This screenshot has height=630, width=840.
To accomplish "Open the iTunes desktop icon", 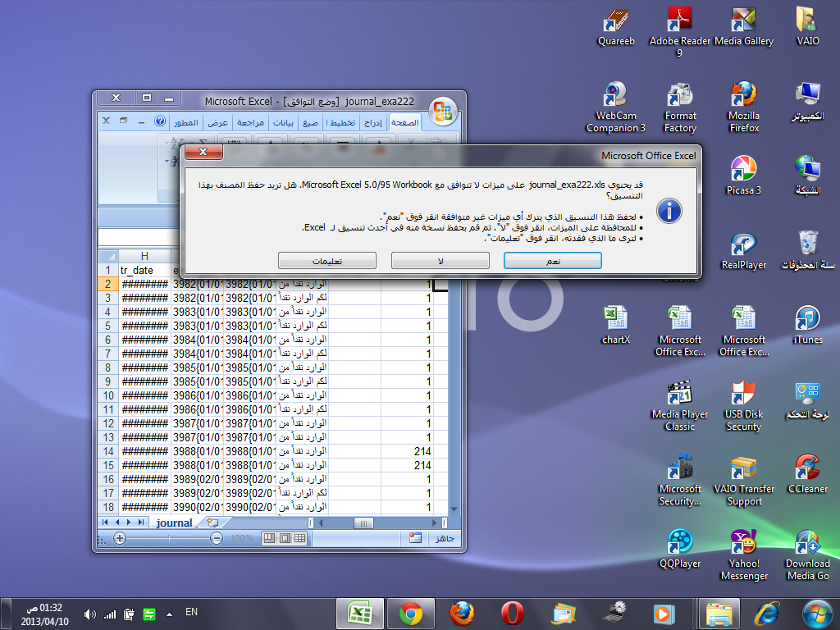I will [807, 325].
